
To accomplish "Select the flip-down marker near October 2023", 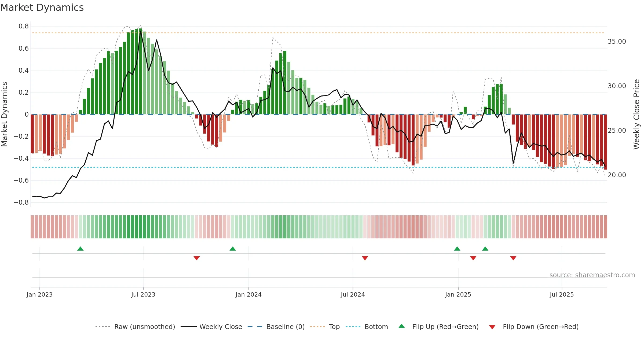I will [197, 258].
